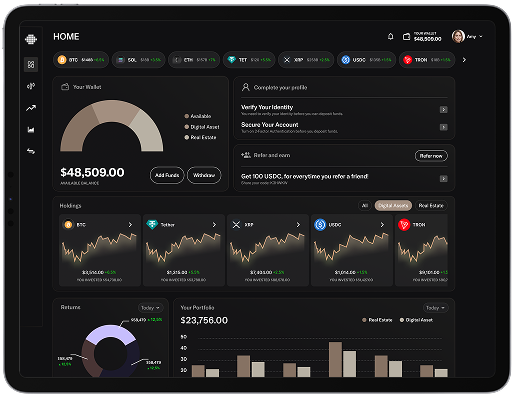Click the TET icon in ticker bar
Viewport: 515px width, 399px height.
coord(232,60)
